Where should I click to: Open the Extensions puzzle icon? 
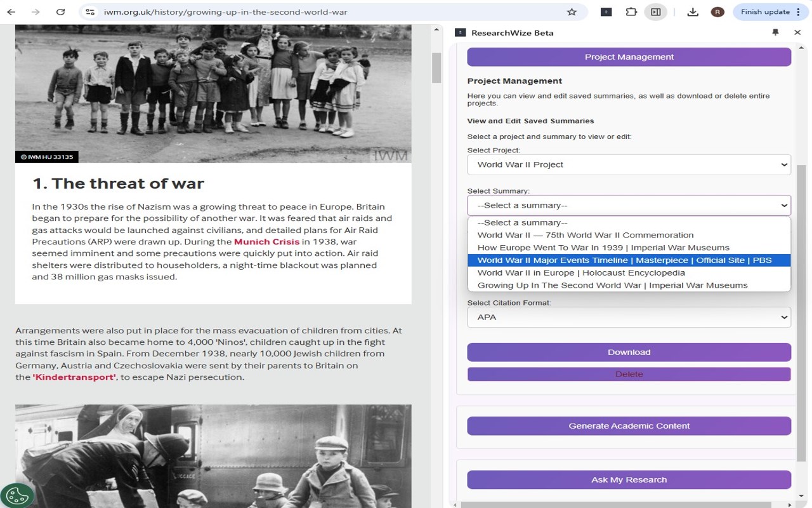[631, 12]
